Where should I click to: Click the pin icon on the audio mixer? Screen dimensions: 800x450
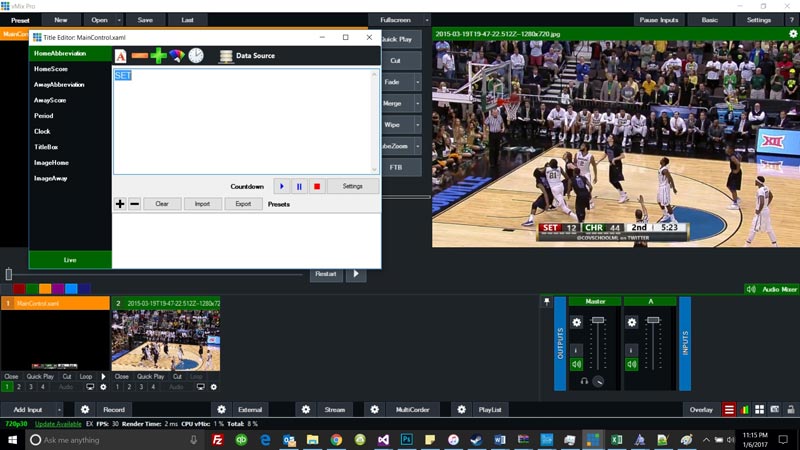click(546, 302)
